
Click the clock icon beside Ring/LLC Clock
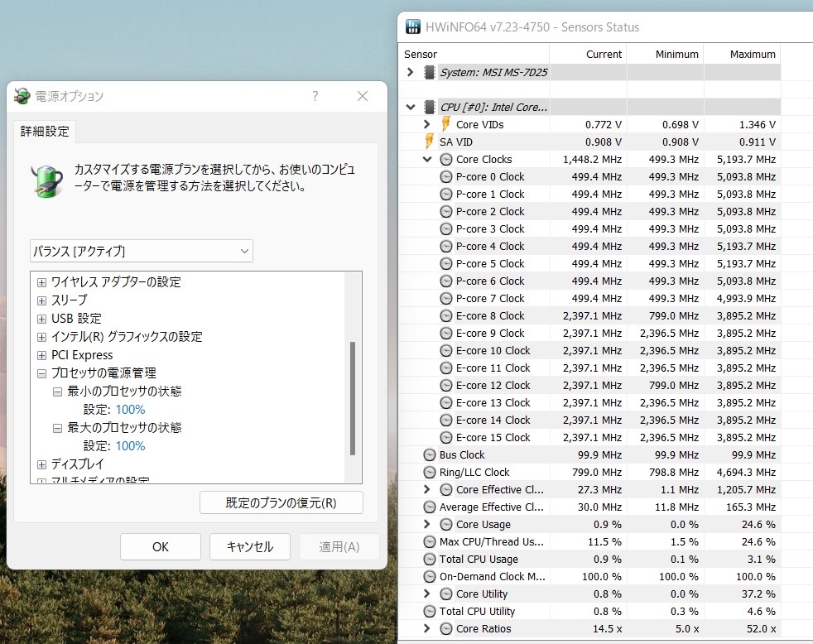(430, 473)
